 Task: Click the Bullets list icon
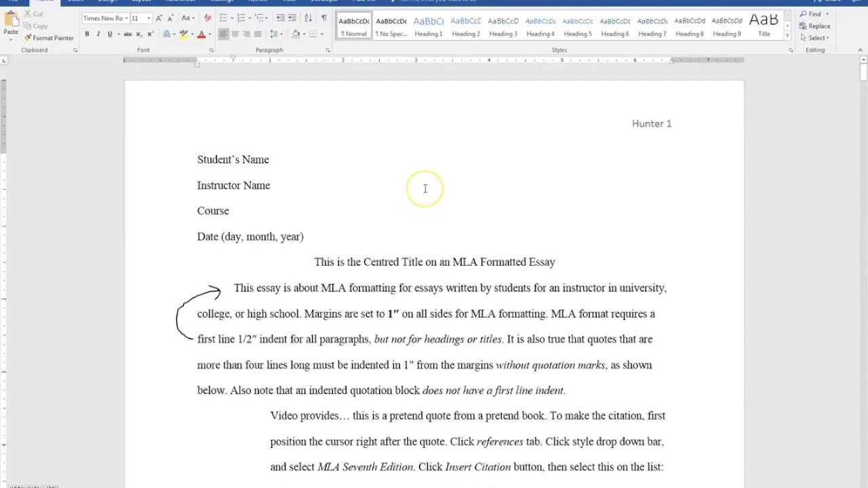pos(224,18)
